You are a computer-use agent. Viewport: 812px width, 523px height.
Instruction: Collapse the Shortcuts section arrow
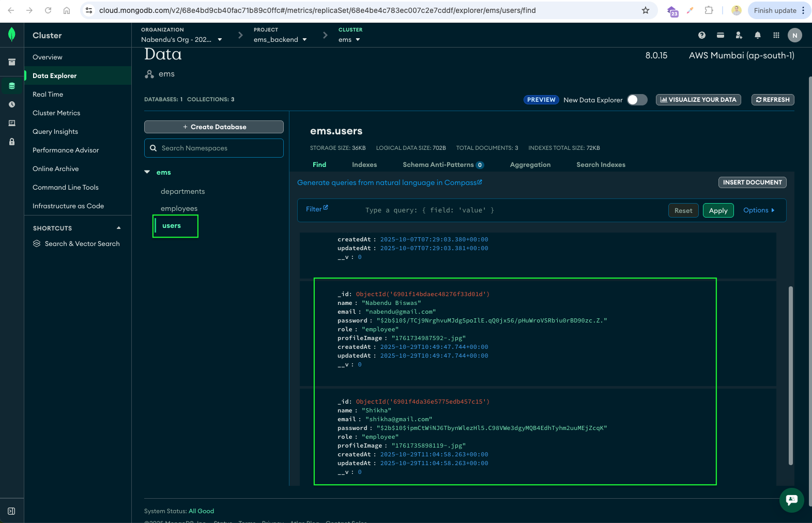(119, 228)
